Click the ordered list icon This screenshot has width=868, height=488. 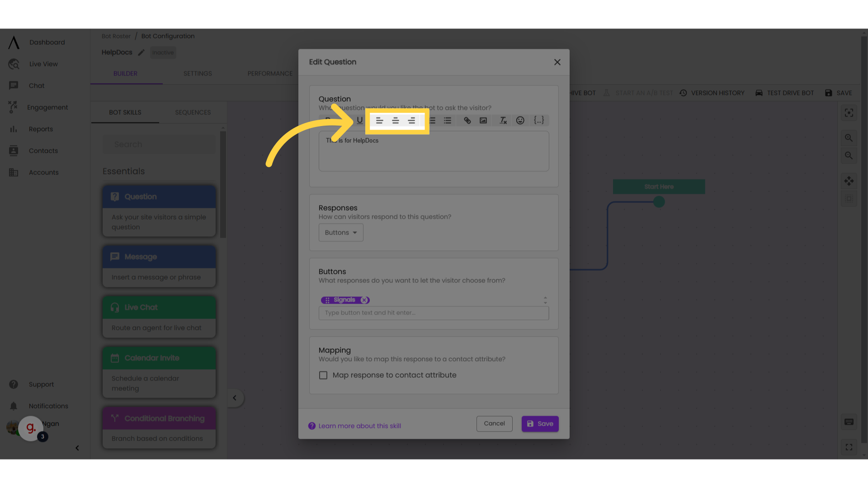point(432,120)
